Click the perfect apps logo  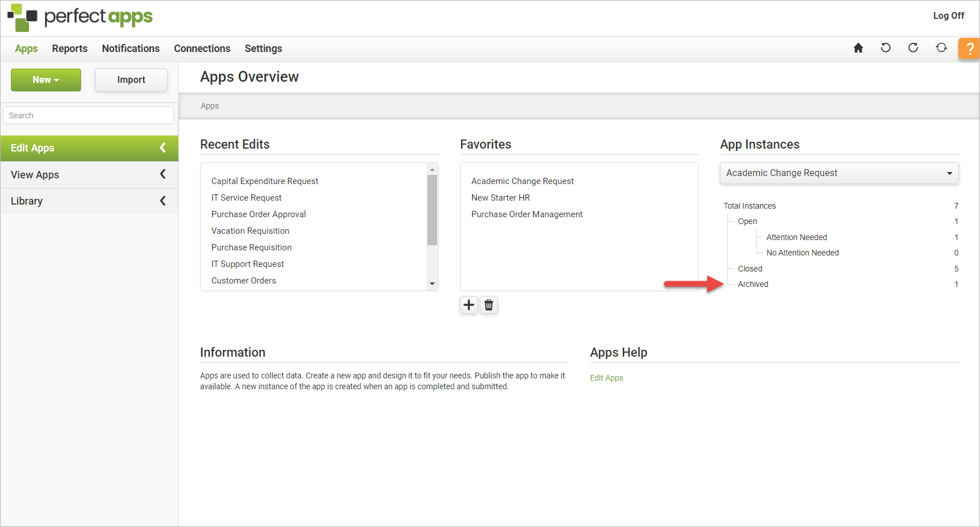pos(80,17)
